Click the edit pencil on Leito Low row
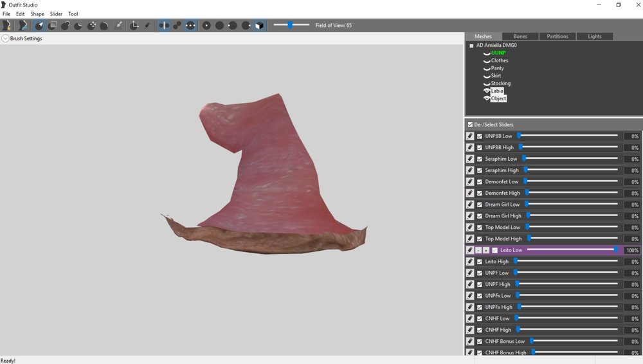Viewport: 643px width, 364px height. [470, 250]
